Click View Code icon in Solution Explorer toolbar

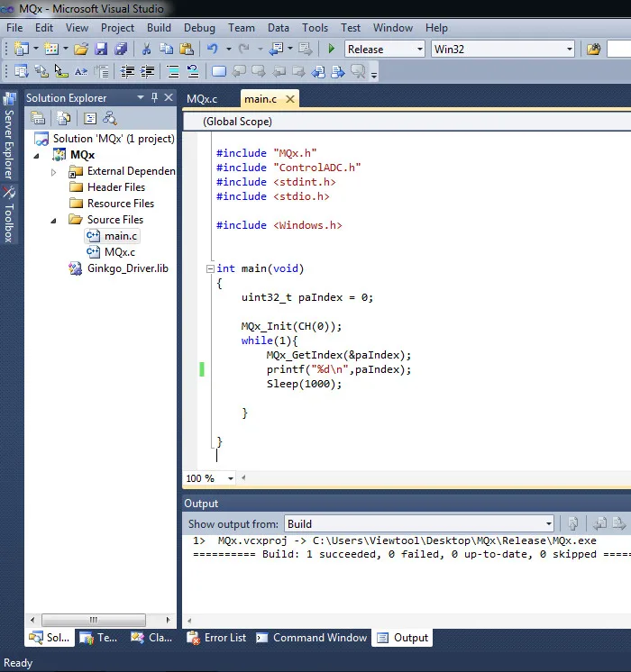[x=89, y=118]
